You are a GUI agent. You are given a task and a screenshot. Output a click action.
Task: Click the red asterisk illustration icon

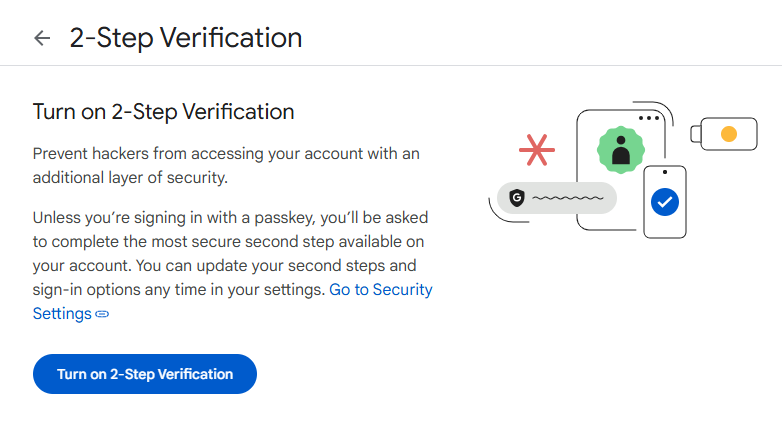pos(537,149)
